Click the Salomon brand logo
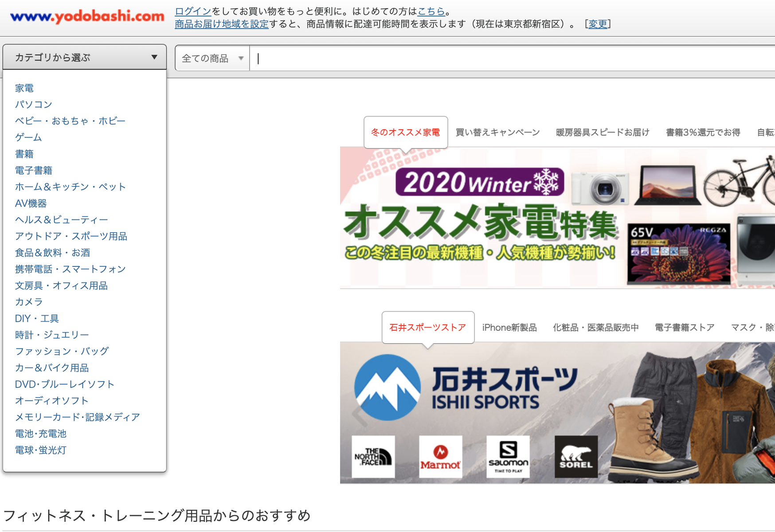 point(508,457)
